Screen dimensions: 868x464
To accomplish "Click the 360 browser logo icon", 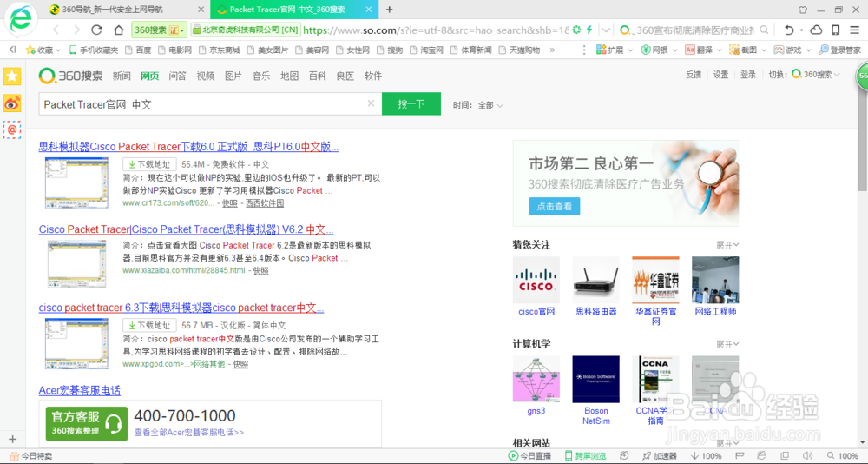I will click(21, 21).
